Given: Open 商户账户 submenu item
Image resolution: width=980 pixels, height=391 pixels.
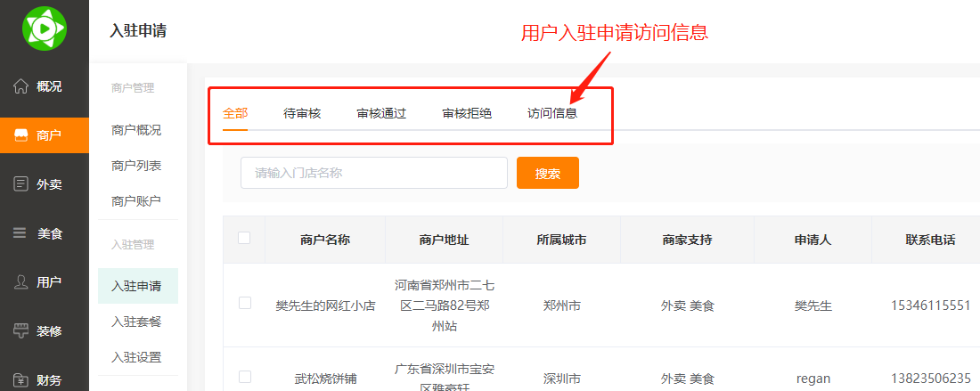Looking at the screenshot, I should click(136, 202).
